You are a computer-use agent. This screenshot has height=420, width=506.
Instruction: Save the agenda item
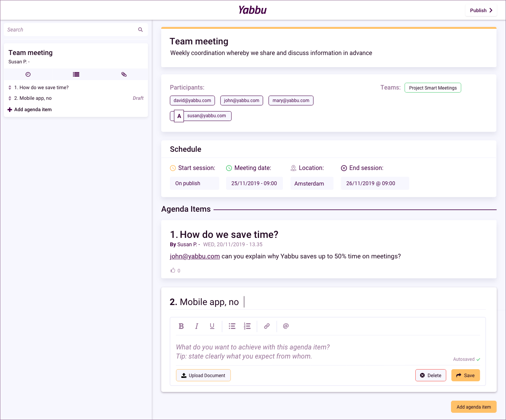point(465,375)
